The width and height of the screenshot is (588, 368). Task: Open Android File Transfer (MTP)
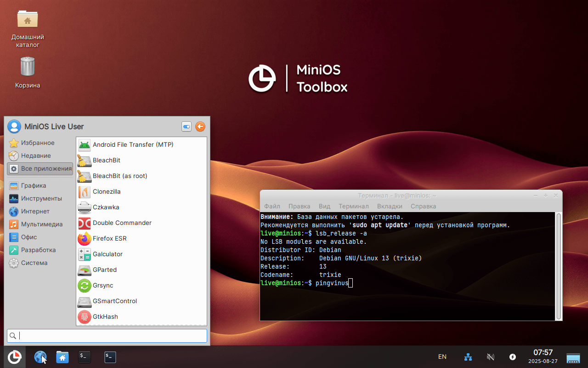[x=133, y=144]
